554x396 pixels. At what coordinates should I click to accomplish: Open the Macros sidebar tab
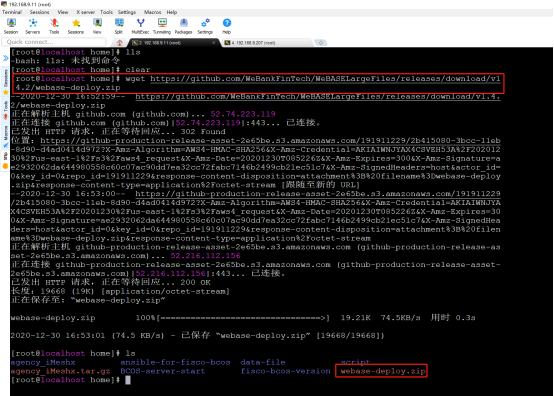(x=5, y=136)
